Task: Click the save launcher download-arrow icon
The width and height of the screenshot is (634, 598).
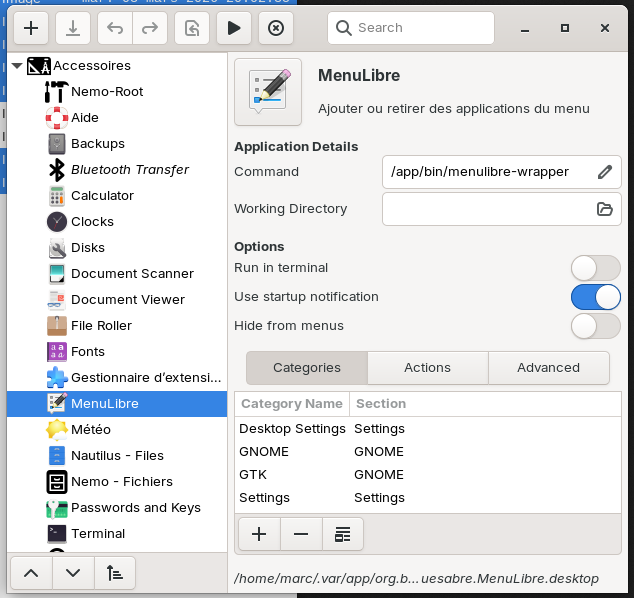Action: (73, 28)
